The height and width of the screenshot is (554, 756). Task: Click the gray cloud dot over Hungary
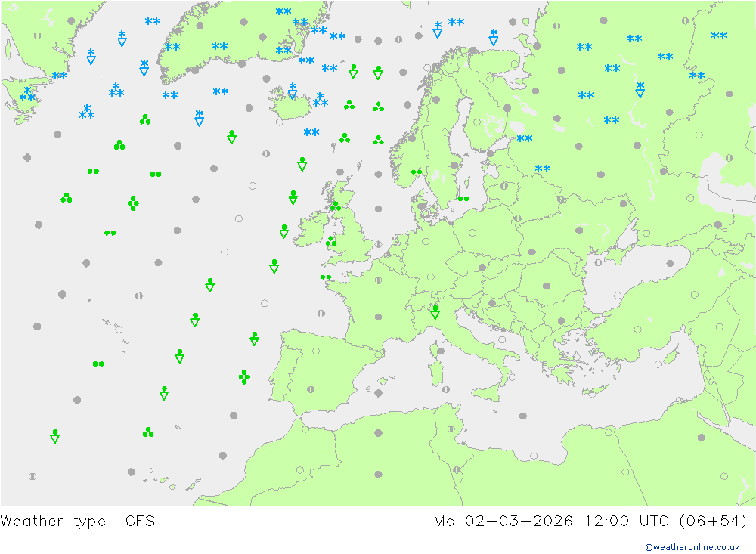coord(547,286)
